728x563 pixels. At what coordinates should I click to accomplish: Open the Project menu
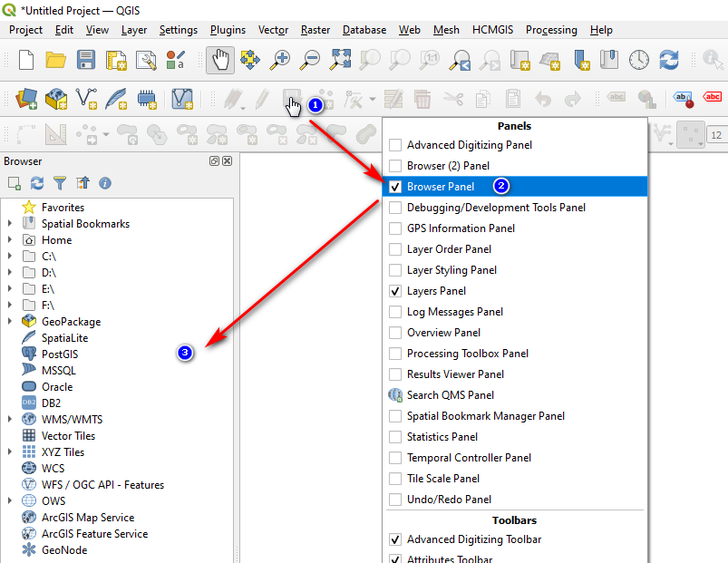tap(25, 30)
